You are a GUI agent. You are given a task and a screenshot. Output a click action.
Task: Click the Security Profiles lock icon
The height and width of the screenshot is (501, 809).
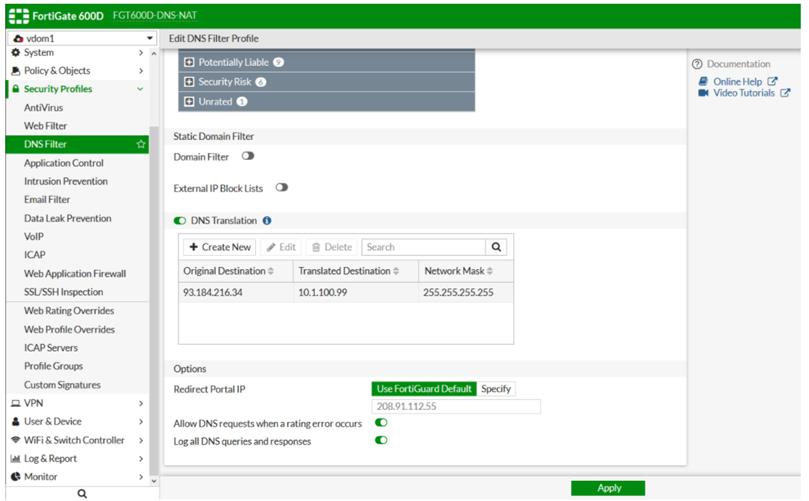click(15, 89)
